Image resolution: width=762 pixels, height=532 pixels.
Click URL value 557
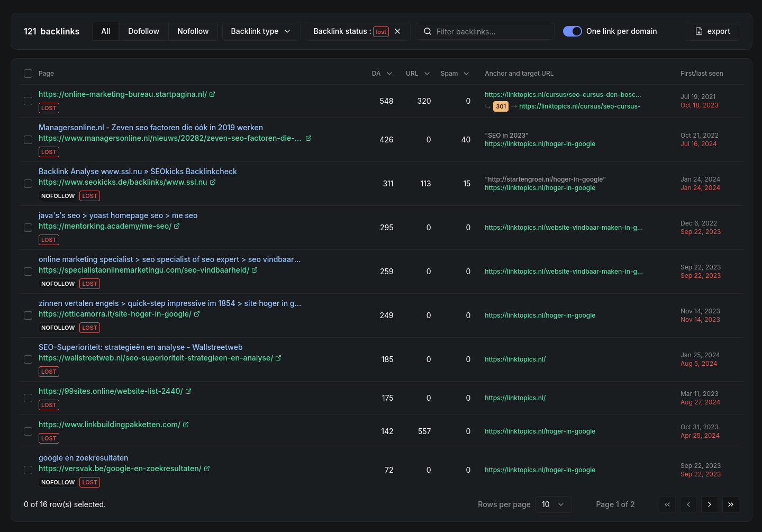(424, 431)
